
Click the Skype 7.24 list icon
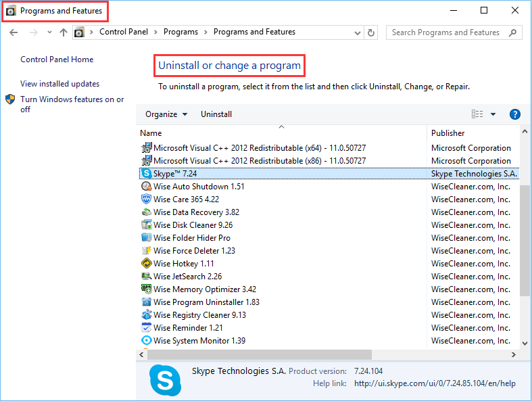tap(147, 174)
